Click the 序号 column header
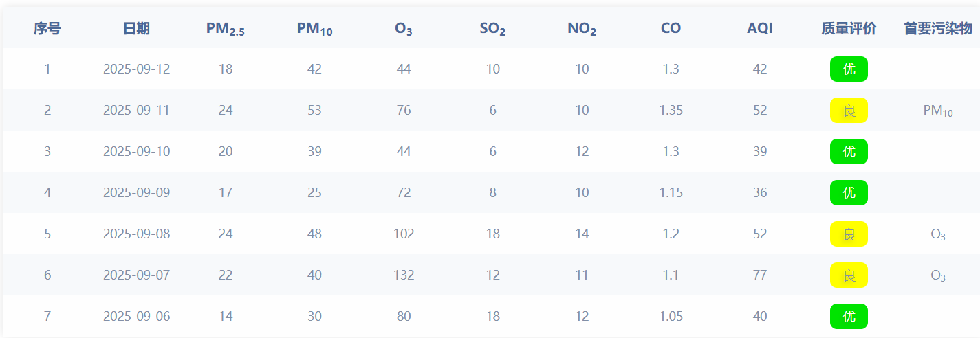This screenshot has height=338, width=980. tap(47, 28)
